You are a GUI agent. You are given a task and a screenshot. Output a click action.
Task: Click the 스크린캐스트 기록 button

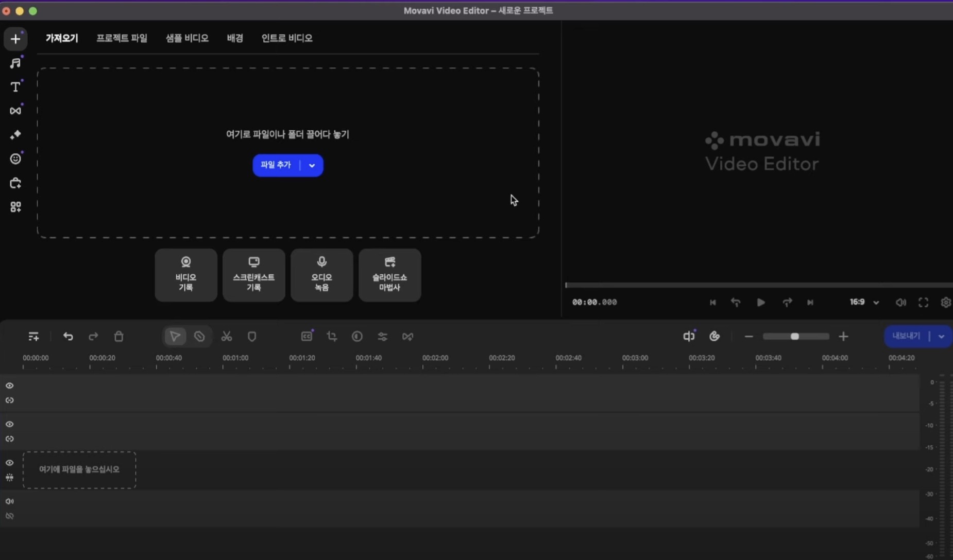click(254, 275)
